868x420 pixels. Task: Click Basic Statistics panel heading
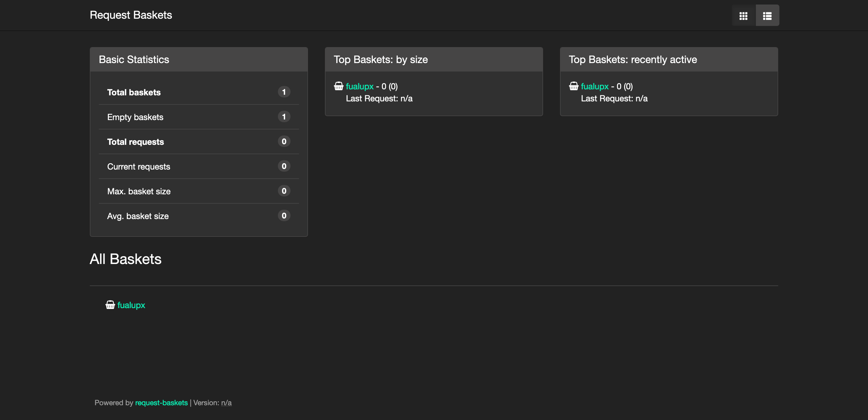(134, 59)
